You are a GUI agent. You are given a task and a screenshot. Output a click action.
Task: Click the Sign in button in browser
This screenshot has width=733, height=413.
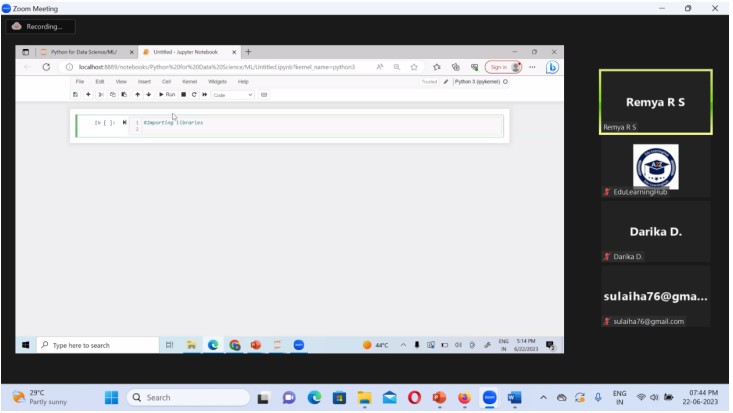pyautogui.click(x=501, y=67)
